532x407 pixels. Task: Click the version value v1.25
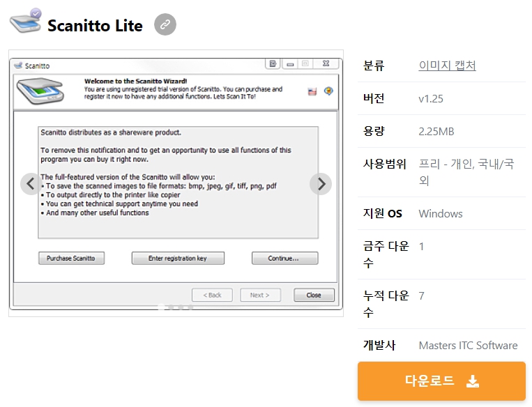point(431,99)
